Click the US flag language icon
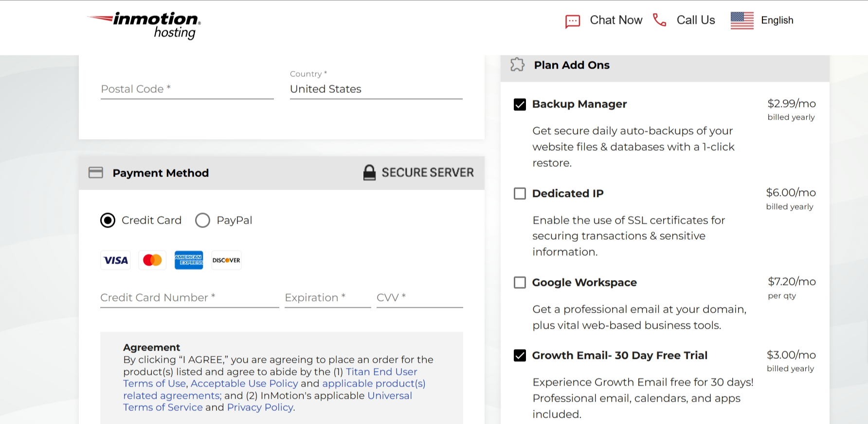The height and width of the screenshot is (424, 868). click(742, 20)
